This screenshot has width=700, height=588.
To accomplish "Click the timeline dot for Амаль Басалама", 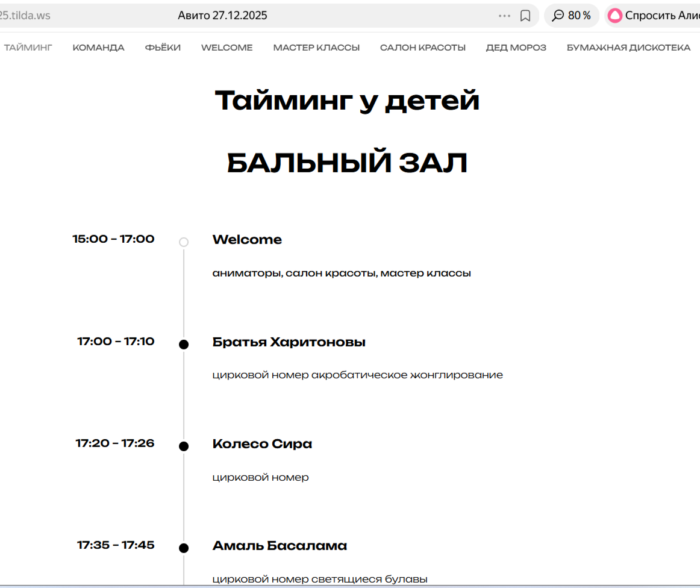I will click(x=184, y=548).
